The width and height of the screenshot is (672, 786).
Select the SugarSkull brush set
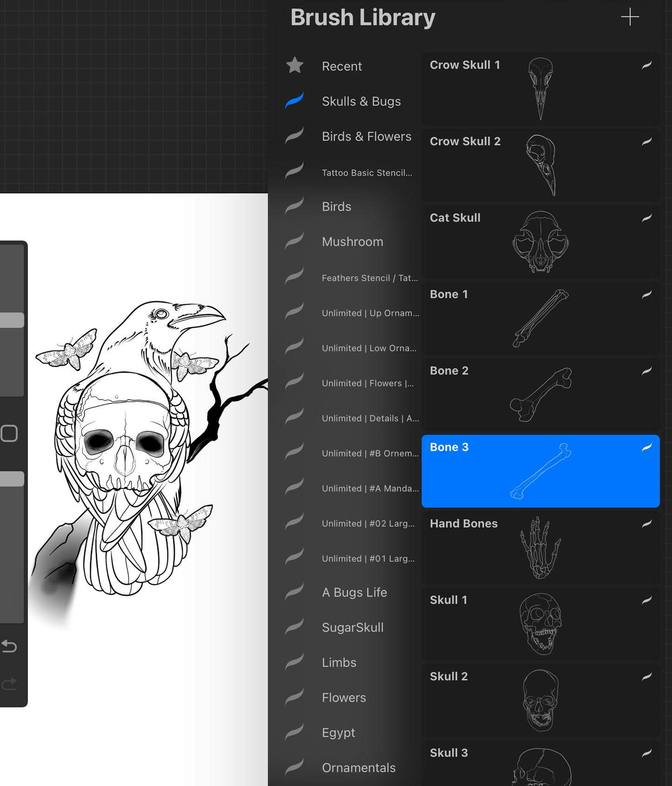pyautogui.click(x=353, y=627)
